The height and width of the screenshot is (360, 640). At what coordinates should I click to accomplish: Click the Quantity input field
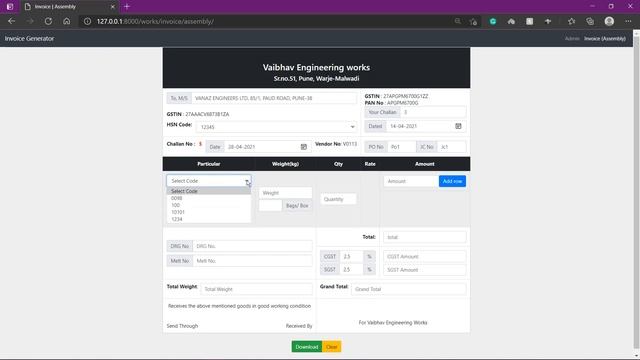[338, 199]
